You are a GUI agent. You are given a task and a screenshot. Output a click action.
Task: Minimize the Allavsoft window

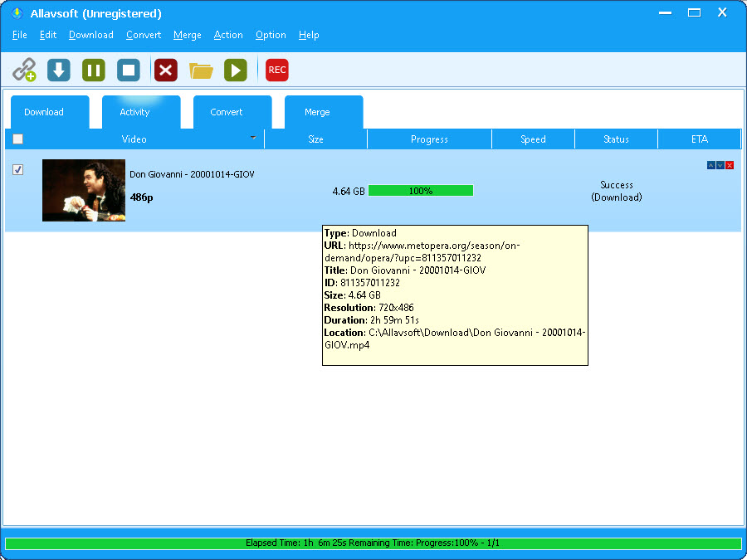(x=666, y=13)
